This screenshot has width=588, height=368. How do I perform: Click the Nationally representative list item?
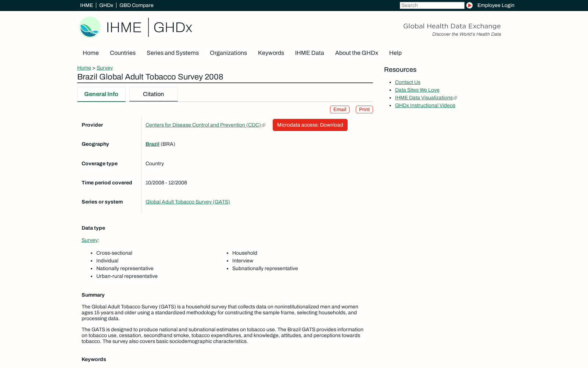pyautogui.click(x=125, y=269)
